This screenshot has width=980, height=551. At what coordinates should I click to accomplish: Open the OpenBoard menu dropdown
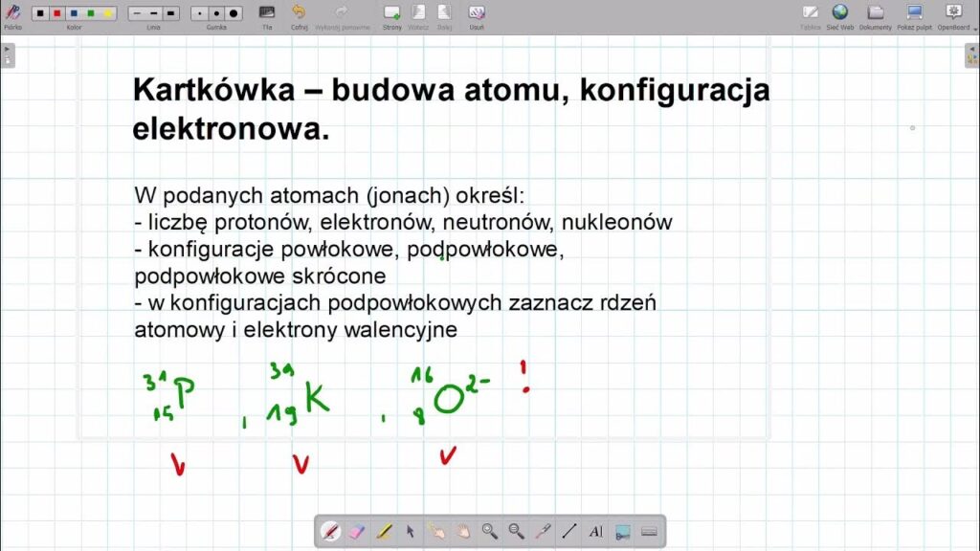[x=953, y=13]
